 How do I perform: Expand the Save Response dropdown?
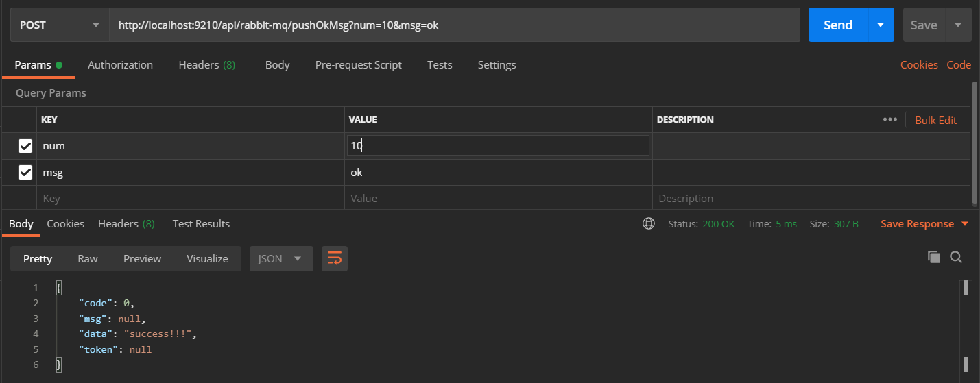pos(965,224)
